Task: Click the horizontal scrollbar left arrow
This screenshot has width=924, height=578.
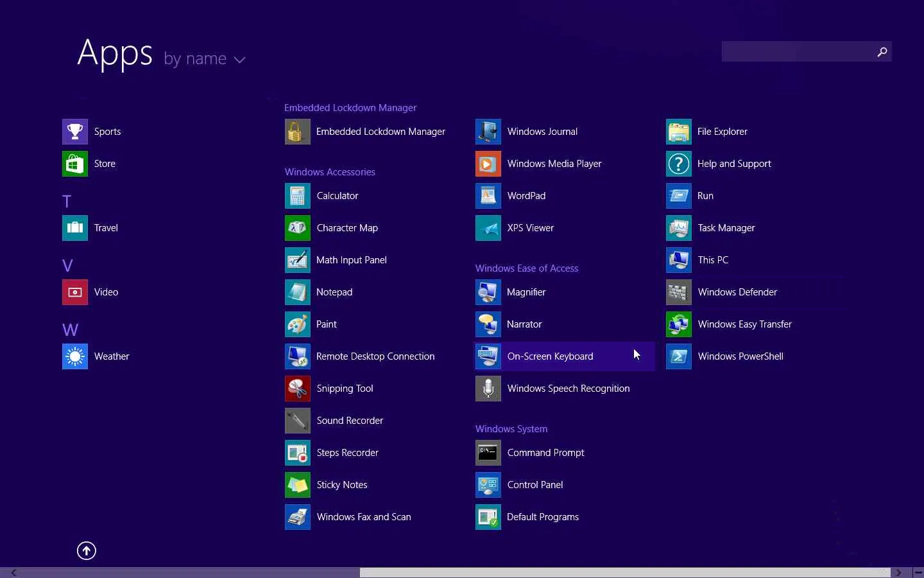Action: point(13,573)
